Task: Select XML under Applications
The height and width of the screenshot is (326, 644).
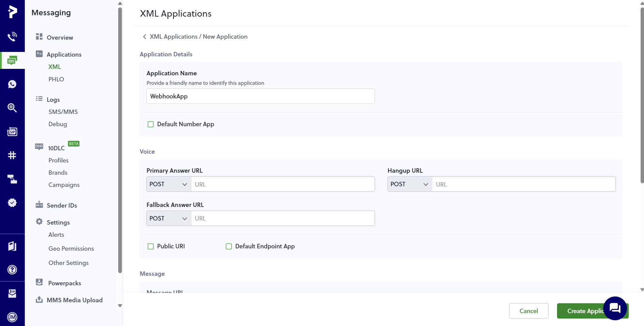Action: (55, 67)
